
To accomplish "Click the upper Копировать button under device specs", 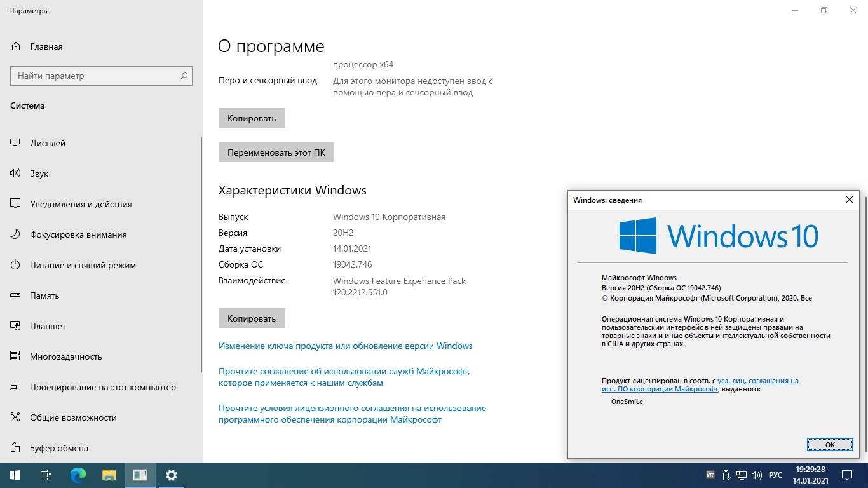I will click(252, 118).
